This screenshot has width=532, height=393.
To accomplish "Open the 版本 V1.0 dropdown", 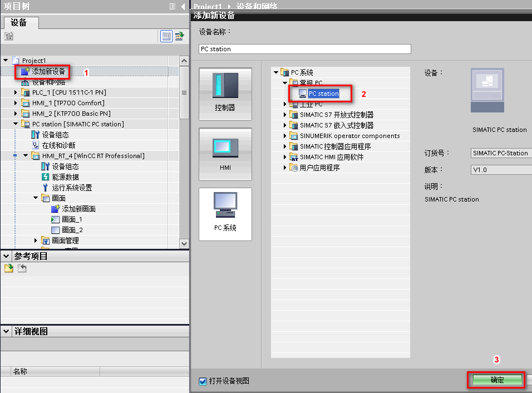I will point(501,170).
